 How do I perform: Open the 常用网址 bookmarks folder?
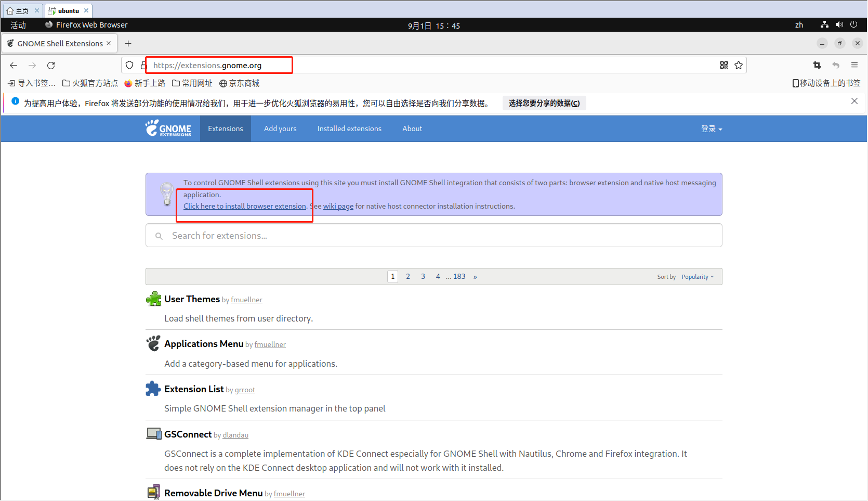(192, 83)
